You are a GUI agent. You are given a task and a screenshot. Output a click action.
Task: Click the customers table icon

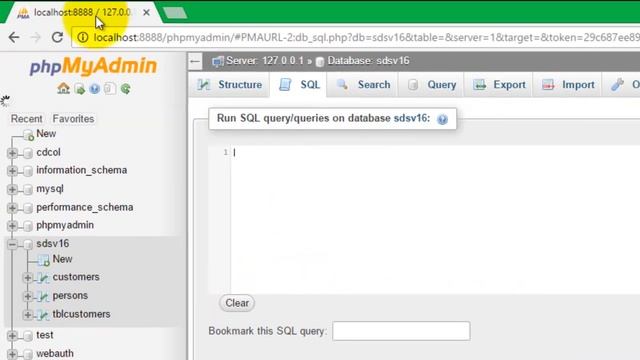click(43, 278)
